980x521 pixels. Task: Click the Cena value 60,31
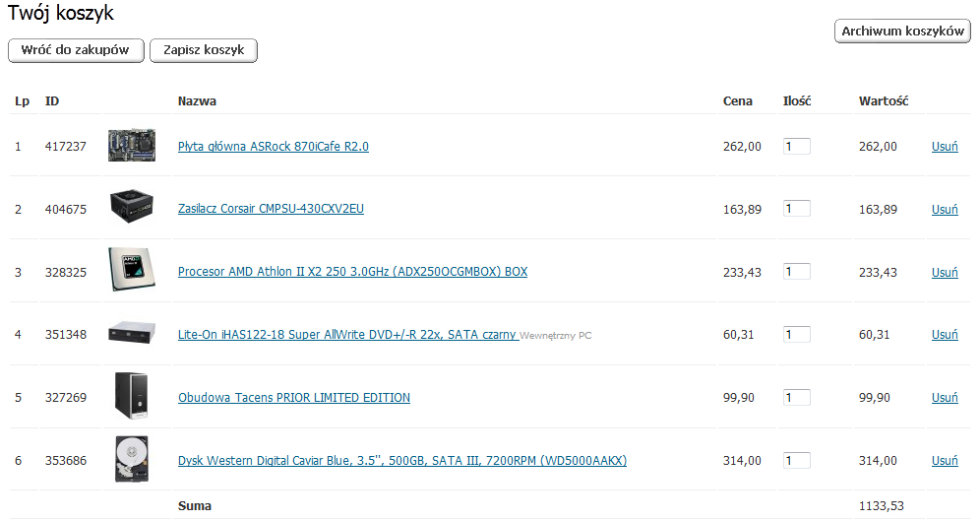pyautogui.click(x=738, y=335)
